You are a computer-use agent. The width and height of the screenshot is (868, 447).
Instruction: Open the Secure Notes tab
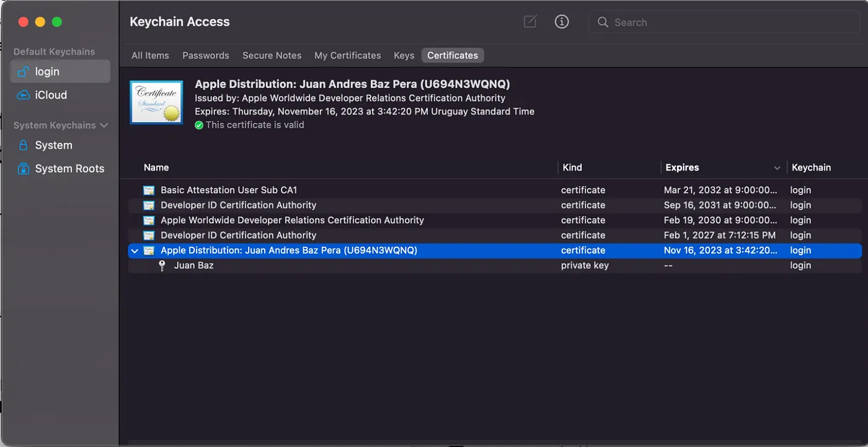click(272, 55)
